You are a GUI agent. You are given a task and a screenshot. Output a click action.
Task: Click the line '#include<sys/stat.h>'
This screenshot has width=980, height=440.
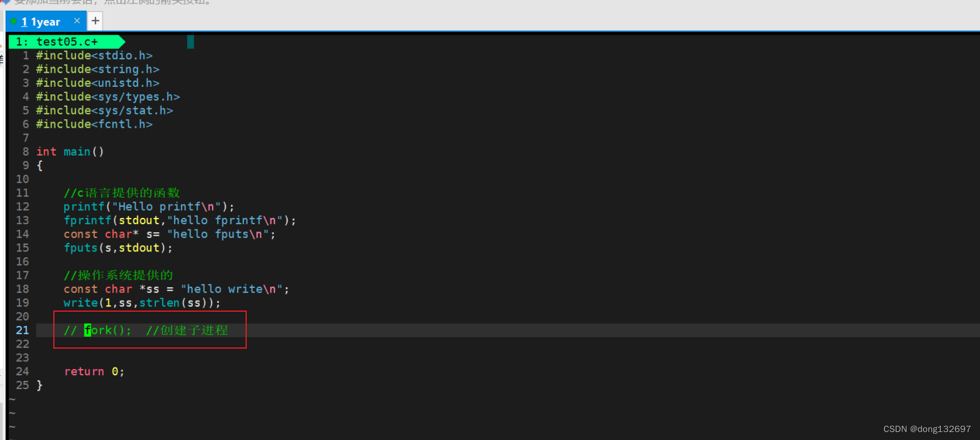[104, 111]
